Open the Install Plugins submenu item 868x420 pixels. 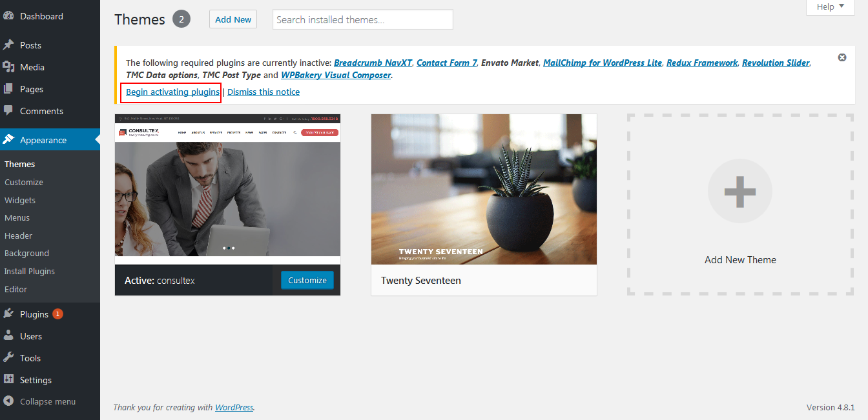click(30, 271)
